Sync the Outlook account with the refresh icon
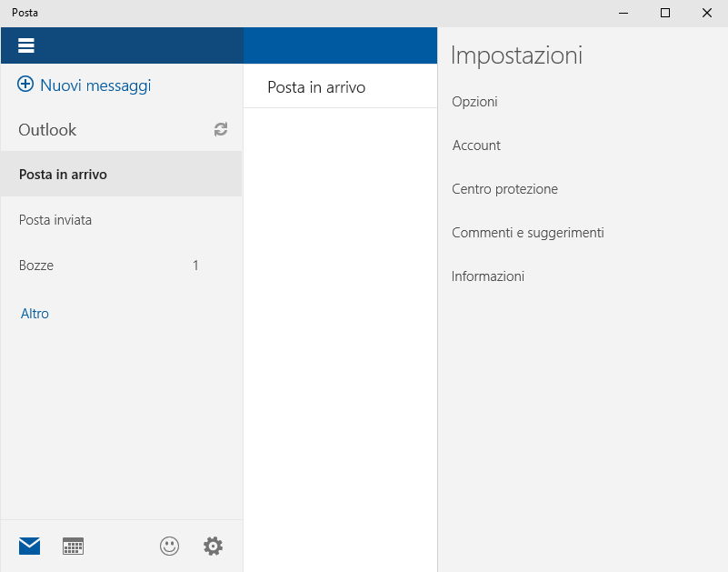 tap(221, 130)
